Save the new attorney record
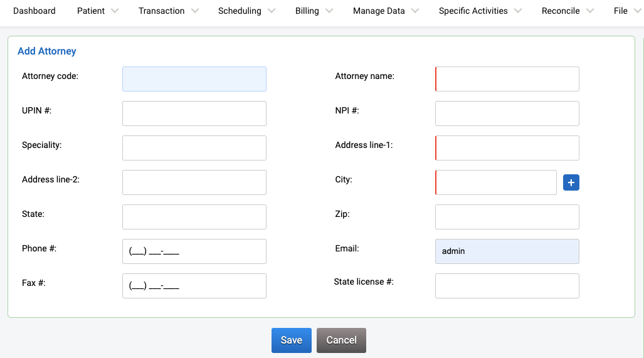Image resolution: width=644 pixels, height=358 pixels. [291, 340]
